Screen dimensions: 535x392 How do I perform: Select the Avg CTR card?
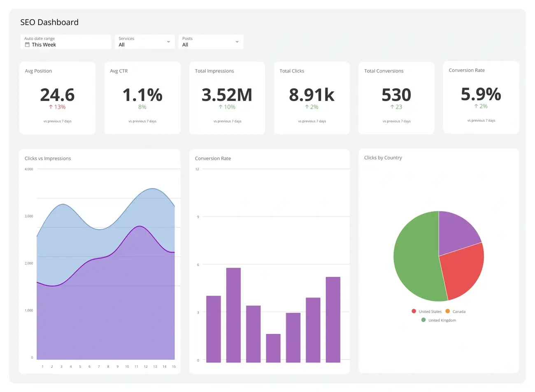point(142,97)
